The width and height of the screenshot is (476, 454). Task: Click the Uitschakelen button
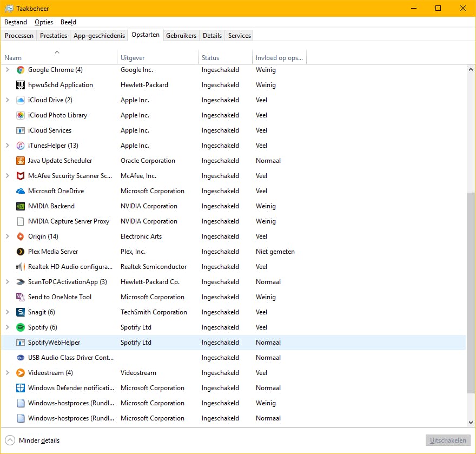pyautogui.click(x=448, y=440)
